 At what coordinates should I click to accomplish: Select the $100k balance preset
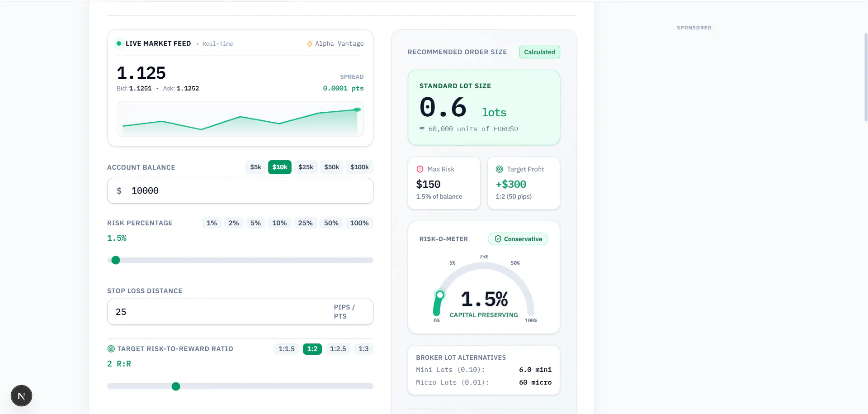tap(359, 167)
